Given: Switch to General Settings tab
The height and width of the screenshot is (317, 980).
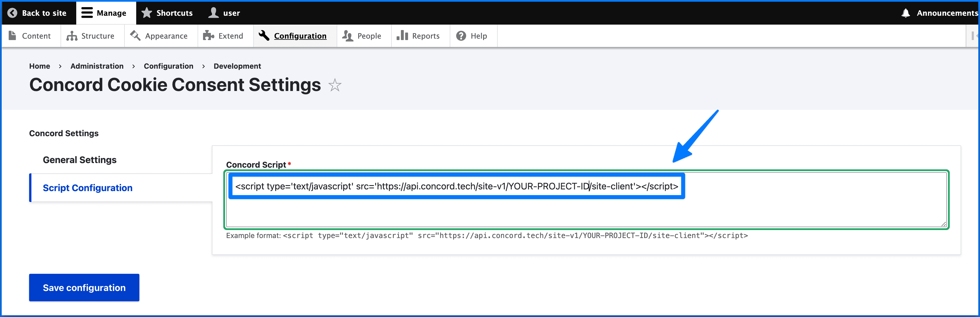Looking at the screenshot, I should 79,160.
